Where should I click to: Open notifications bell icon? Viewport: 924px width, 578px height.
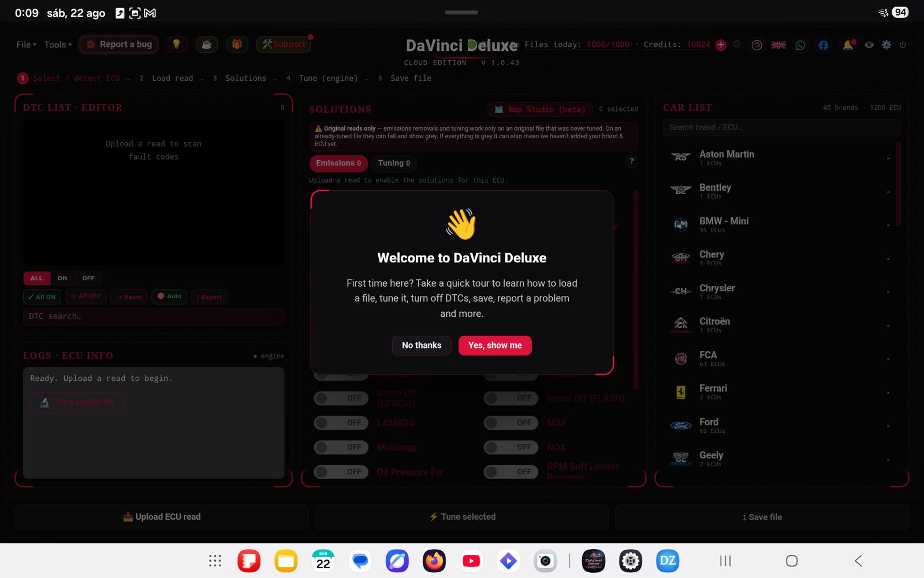click(848, 45)
